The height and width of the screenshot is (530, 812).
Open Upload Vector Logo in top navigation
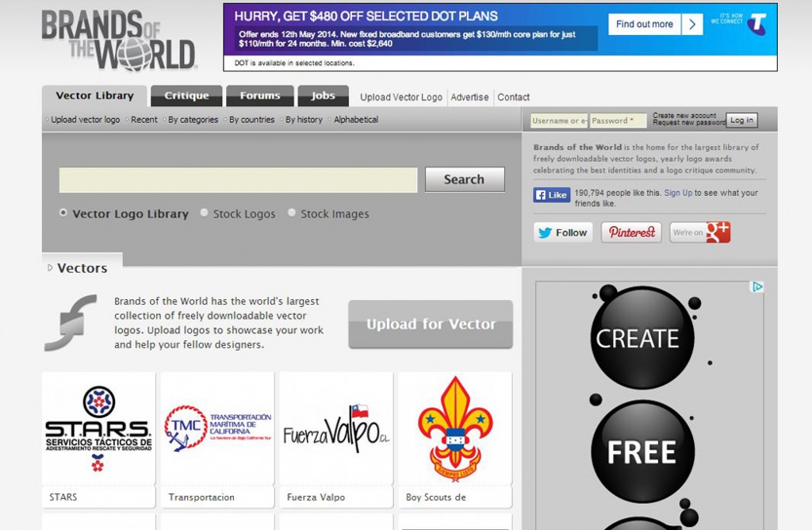click(x=401, y=97)
